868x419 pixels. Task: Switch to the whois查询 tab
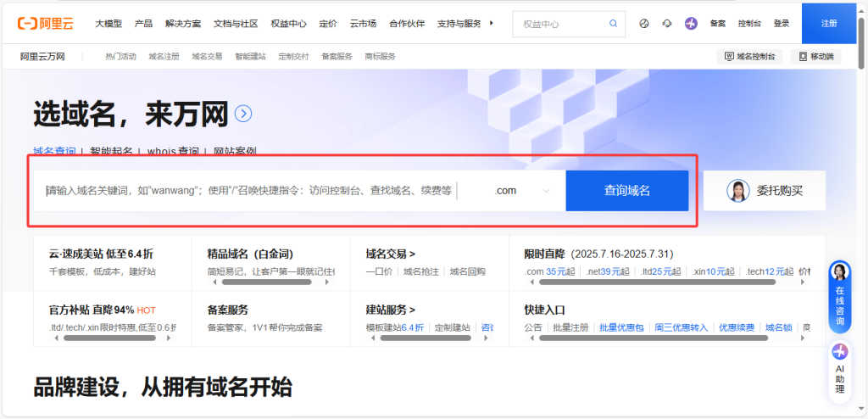pyautogui.click(x=173, y=151)
